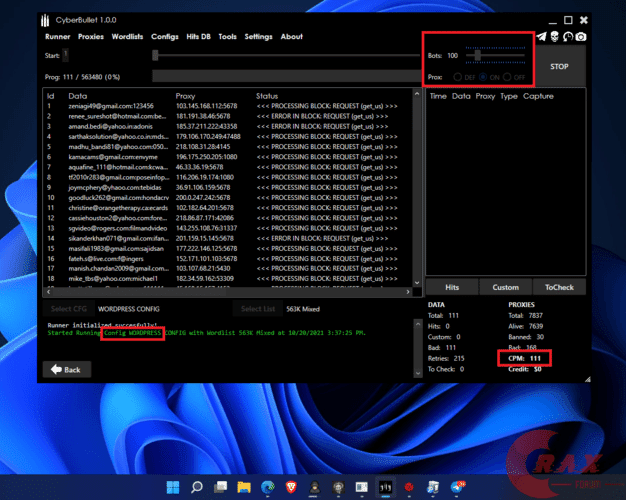The width and height of the screenshot is (626, 500).
Task: Open the grey face icon app on taskbar
Action: [339, 487]
